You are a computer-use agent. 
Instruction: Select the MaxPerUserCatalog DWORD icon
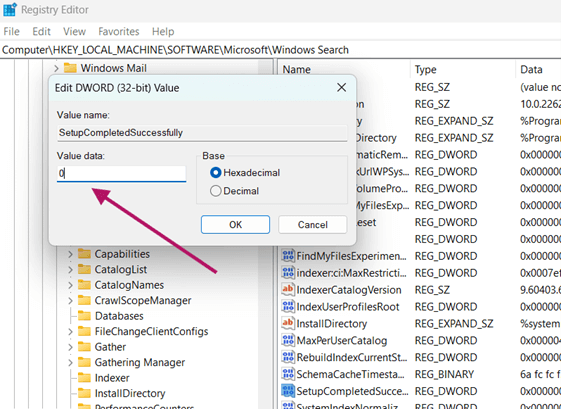pos(288,340)
